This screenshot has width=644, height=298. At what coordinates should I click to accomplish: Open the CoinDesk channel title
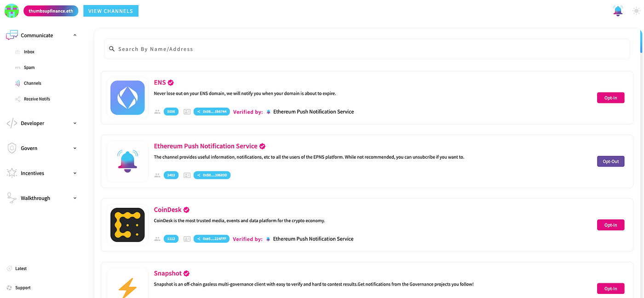tap(167, 210)
